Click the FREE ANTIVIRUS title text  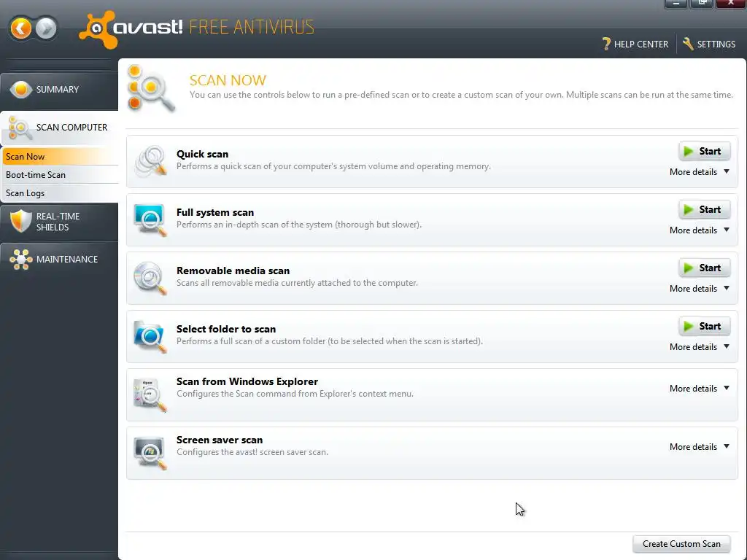[252, 27]
